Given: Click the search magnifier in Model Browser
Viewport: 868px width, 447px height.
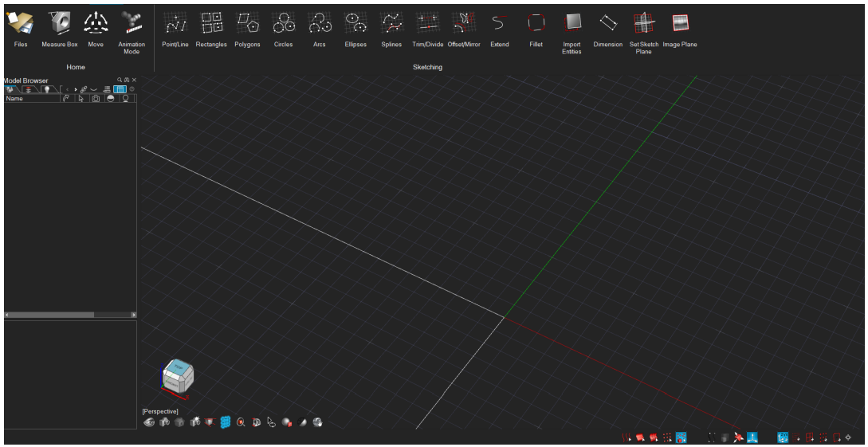Looking at the screenshot, I should pyautogui.click(x=120, y=80).
